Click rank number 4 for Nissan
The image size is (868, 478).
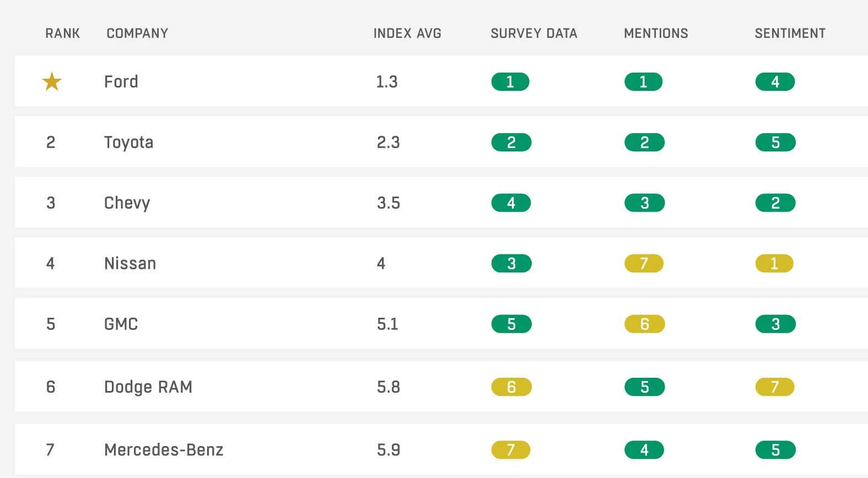(51, 263)
